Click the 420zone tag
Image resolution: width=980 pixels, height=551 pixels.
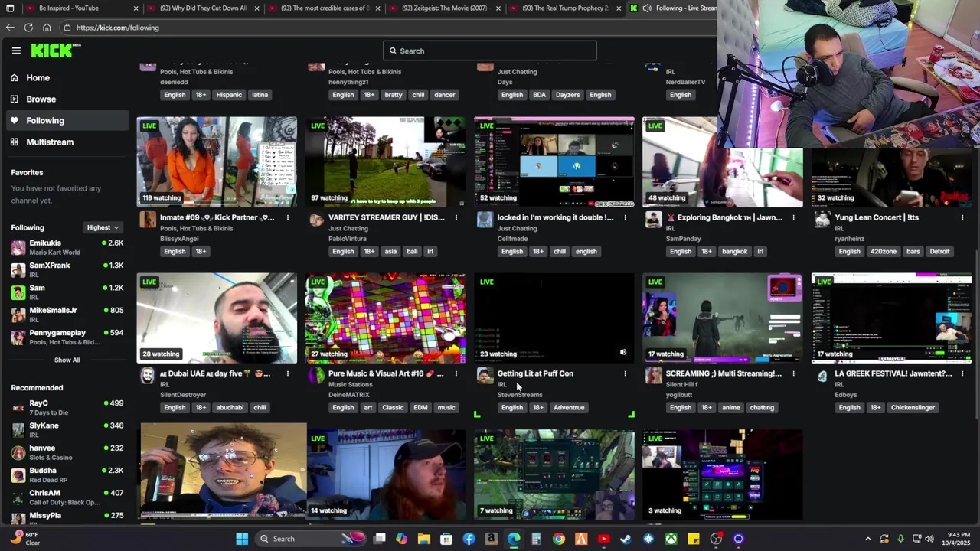[x=884, y=251]
